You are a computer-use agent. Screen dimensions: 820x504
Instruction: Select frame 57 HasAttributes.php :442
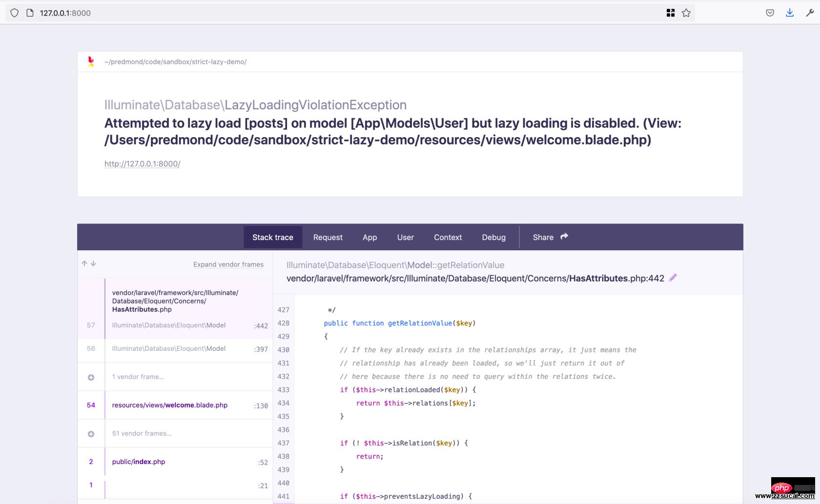(175, 309)
